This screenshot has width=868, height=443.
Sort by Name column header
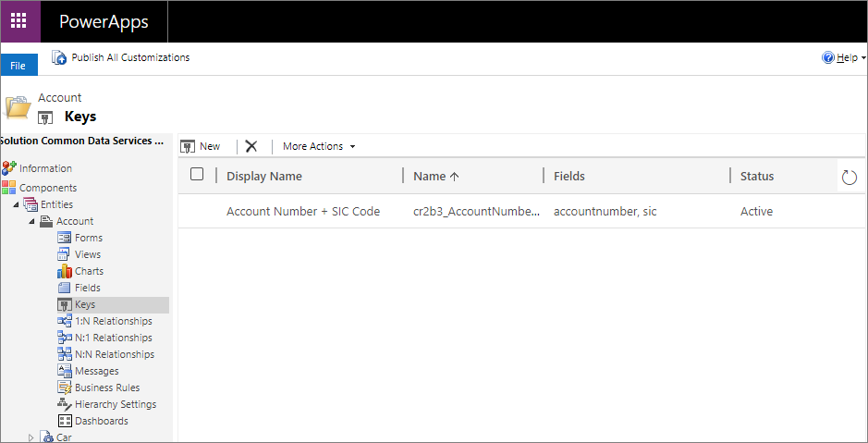coord(436,176)
